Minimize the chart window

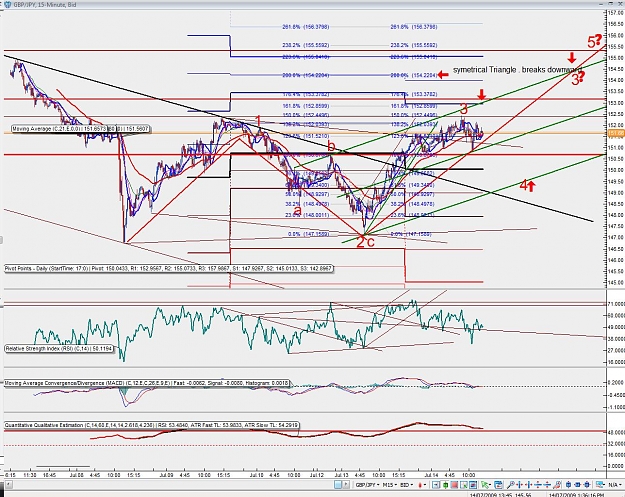[x=603, y=4]
